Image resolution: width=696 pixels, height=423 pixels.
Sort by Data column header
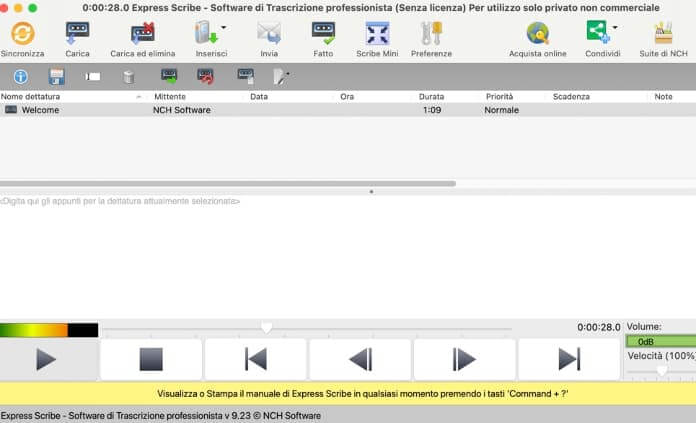click(259, 96)
